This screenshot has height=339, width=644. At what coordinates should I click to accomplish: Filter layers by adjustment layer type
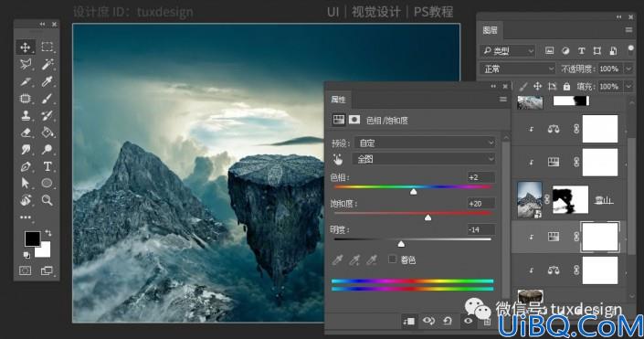(x=565, y=50)
